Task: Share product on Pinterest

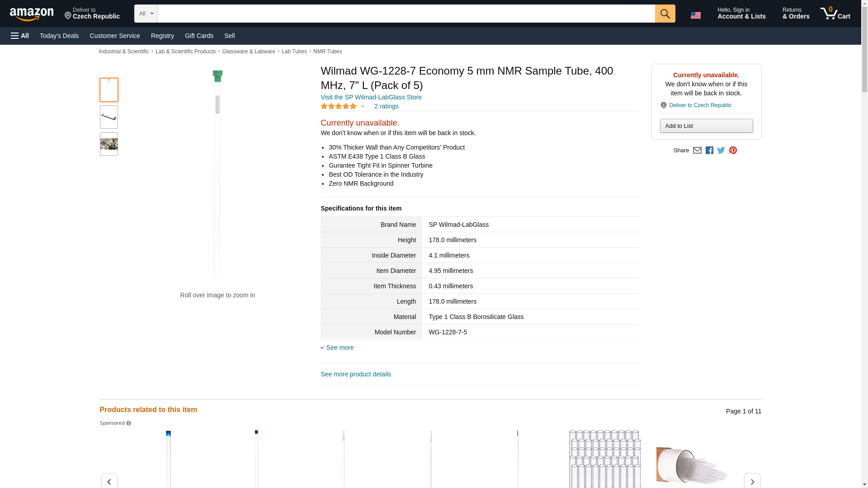Action: [733, 150]
